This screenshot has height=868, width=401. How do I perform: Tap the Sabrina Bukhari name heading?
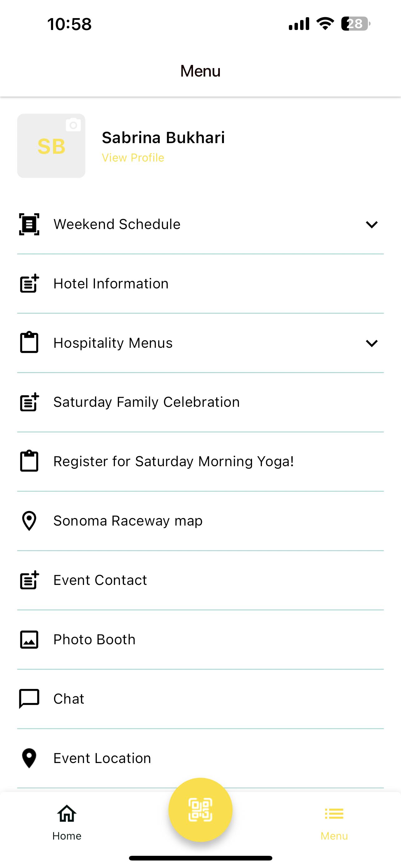pyautogui.click(x=163, y=137)
